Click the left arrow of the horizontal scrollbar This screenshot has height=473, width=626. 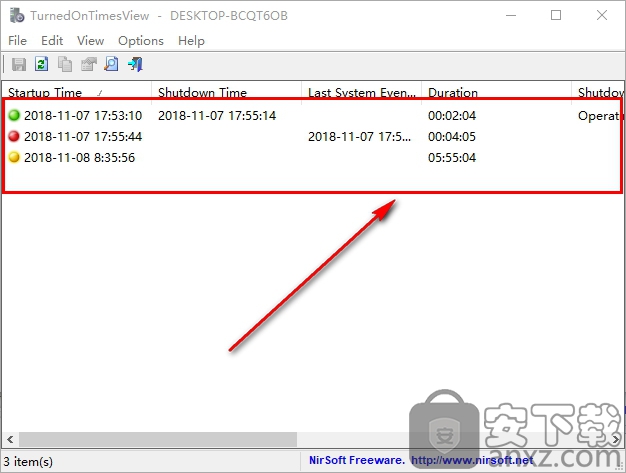click(x=10, y=439)
